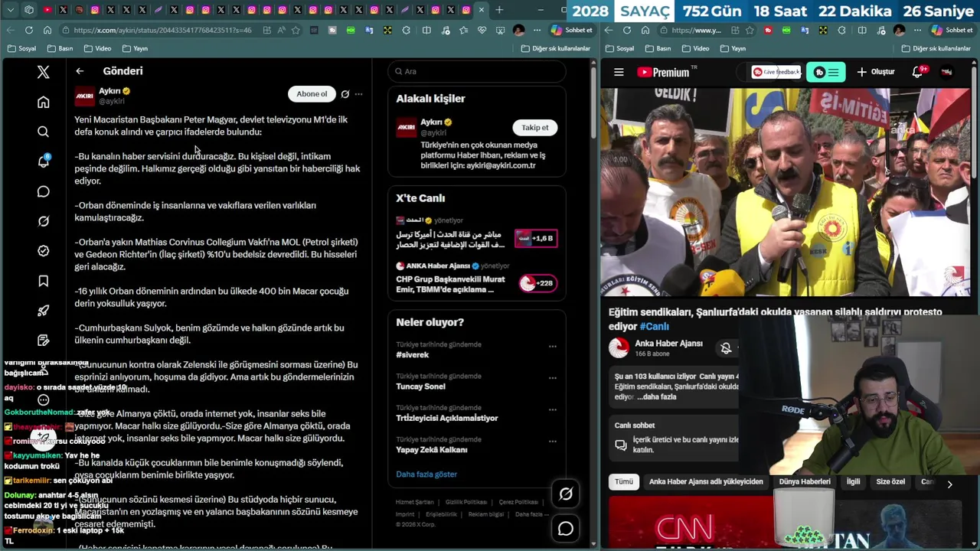
Task: Open X notifications bell in sidebar
Action: tap(43, 161)
